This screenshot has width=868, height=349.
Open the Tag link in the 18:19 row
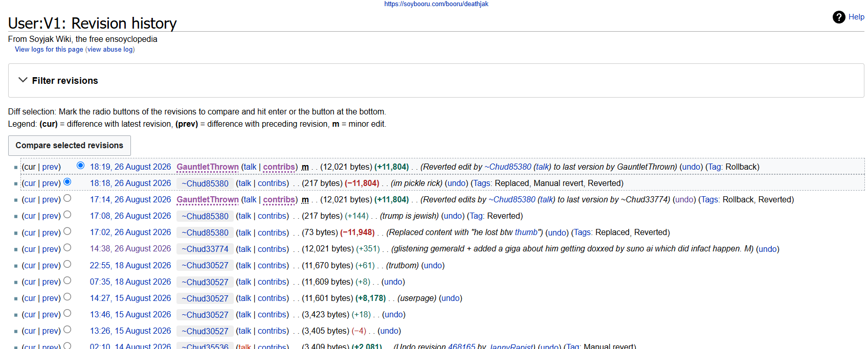714,167
